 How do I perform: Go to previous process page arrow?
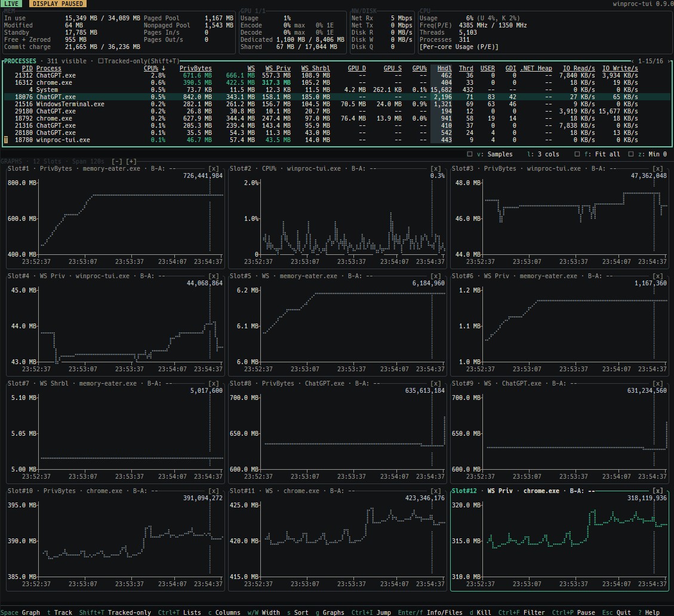click(633, 61)
